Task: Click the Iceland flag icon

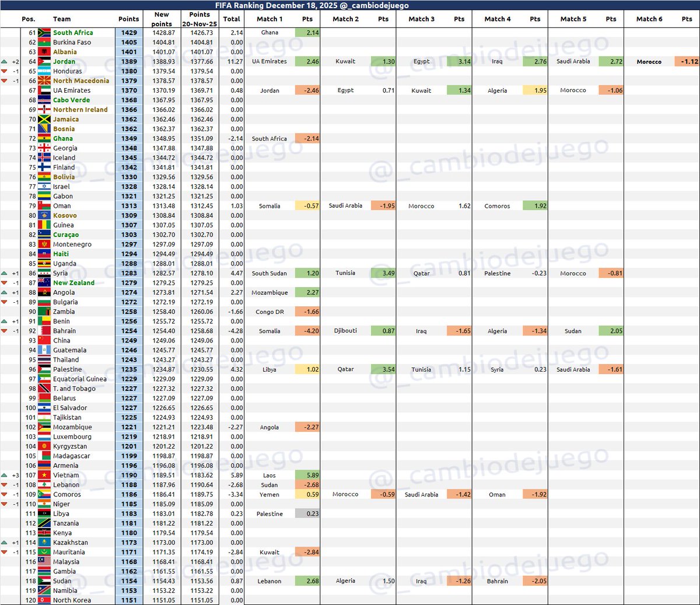Action: [44, 158]
